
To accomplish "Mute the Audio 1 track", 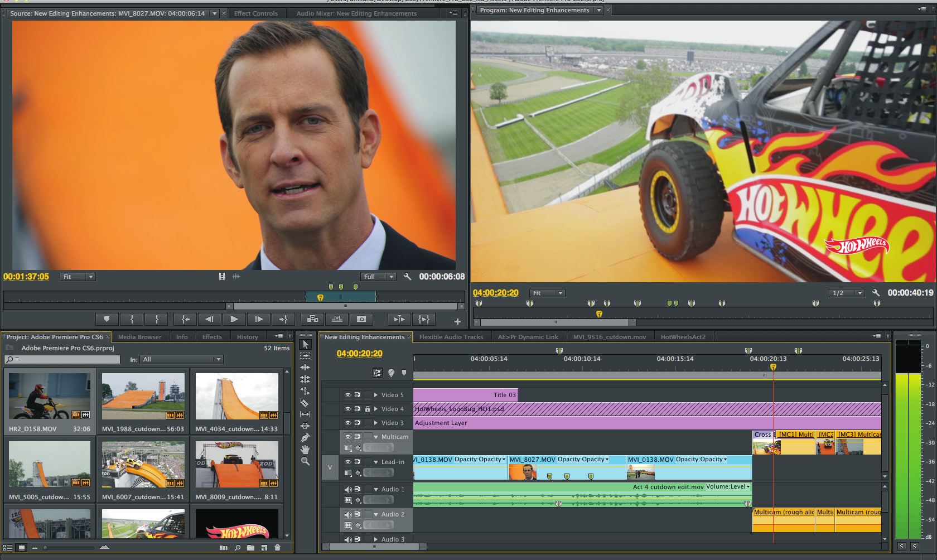I will click(x=347, y=489).
